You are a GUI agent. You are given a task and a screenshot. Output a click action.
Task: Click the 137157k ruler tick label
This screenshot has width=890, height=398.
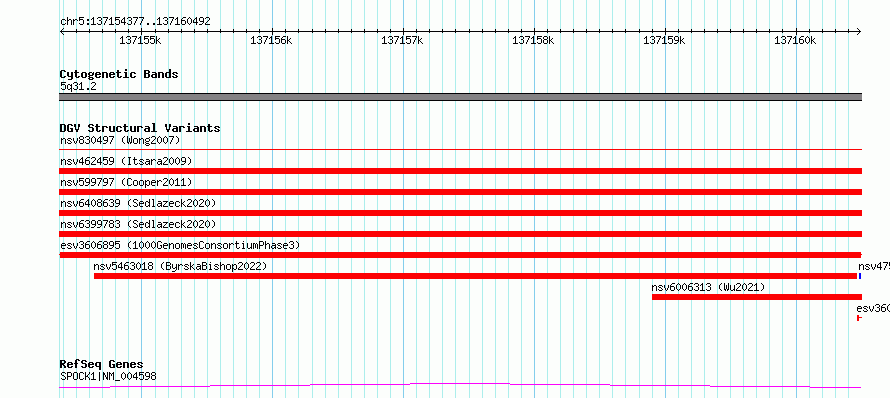coord(402,40)
